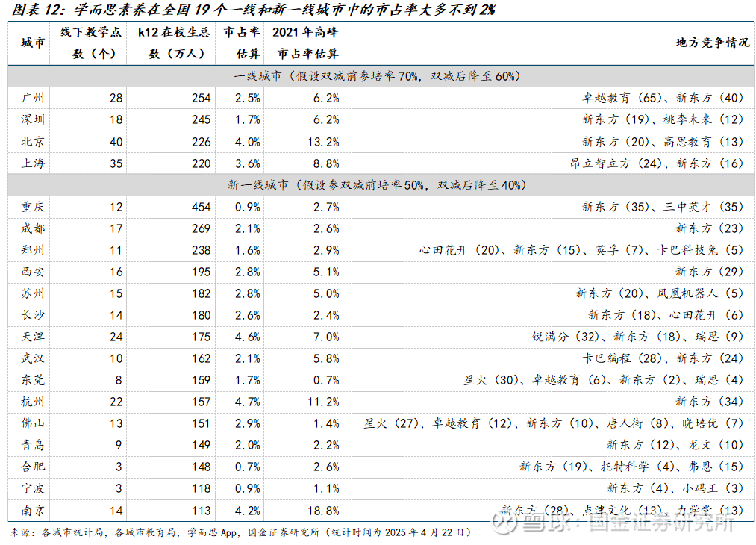
Task: Select 西安's peak share value '5.1%'
Action: click(326, 272)
